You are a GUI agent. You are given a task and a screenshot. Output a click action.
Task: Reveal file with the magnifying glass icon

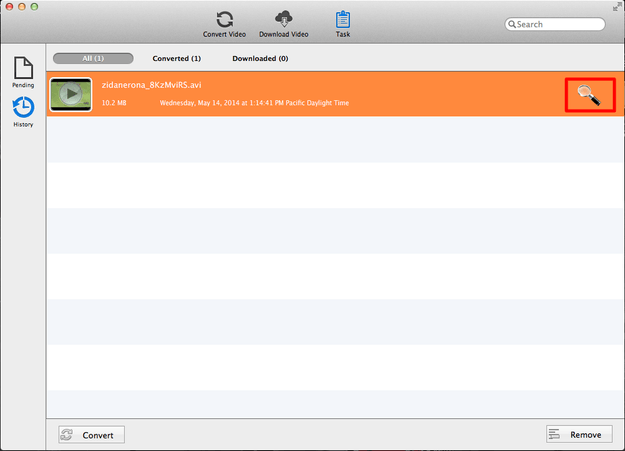(x=590, y=95)
